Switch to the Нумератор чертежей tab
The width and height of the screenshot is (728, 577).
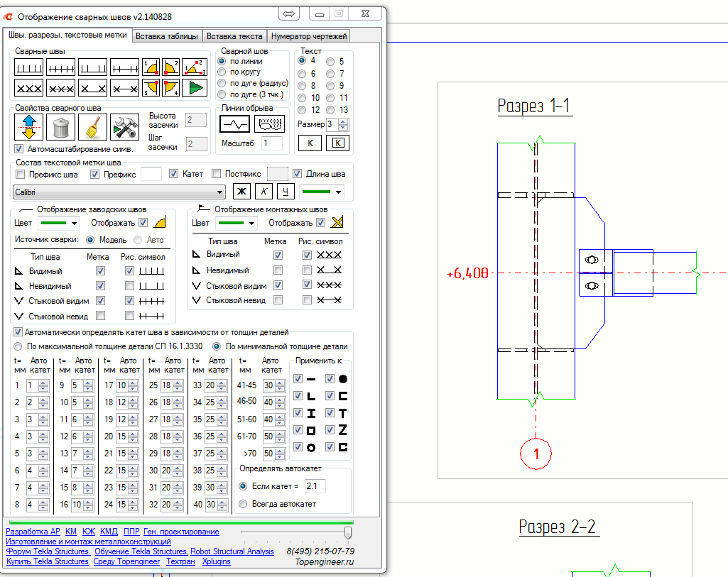[x=309, y=36]
